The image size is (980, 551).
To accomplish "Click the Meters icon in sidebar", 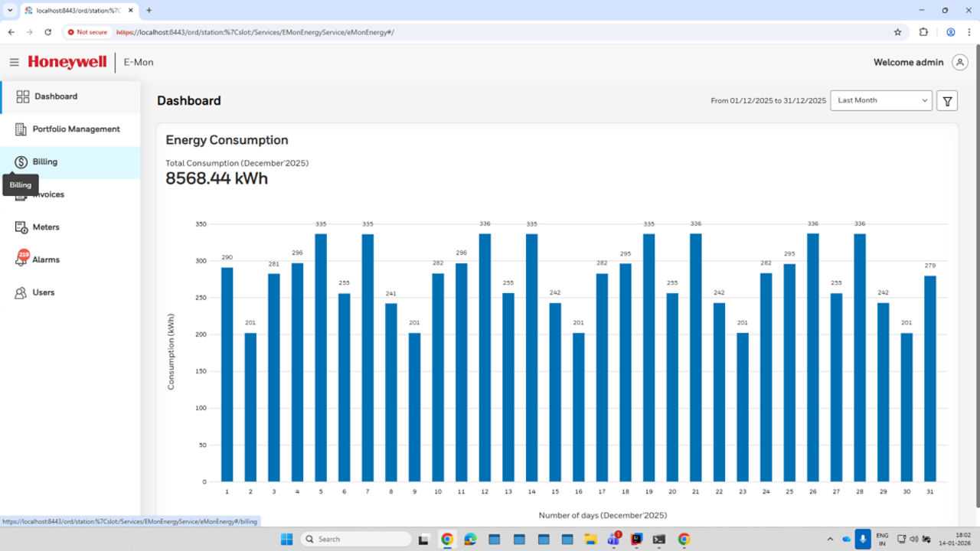I will [21, 227].
